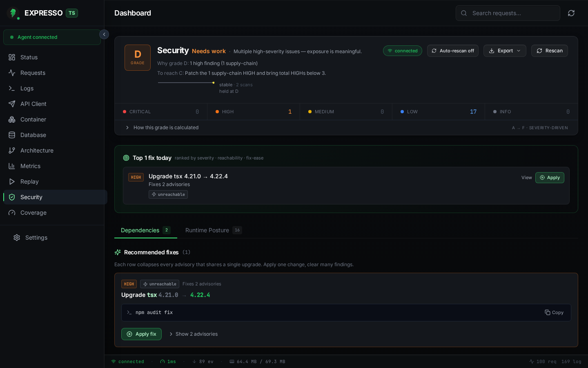
Task: Click the connected status in status bar
Action: (127, 361)
